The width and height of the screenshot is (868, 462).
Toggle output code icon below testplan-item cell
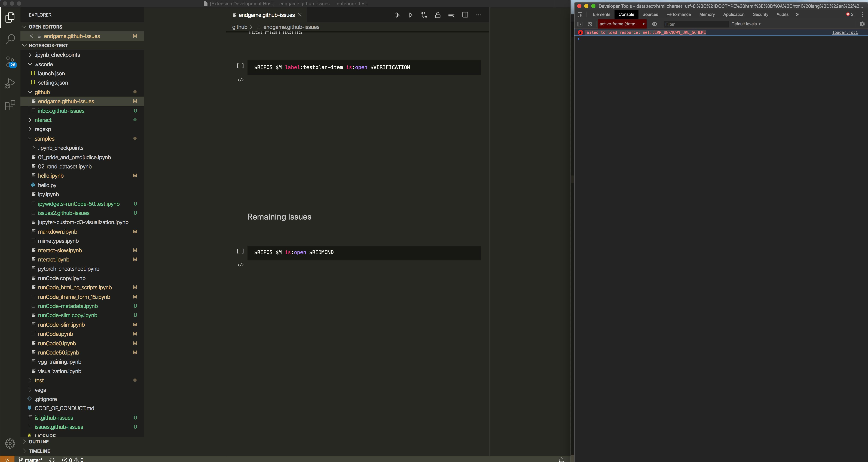(241, 80)
